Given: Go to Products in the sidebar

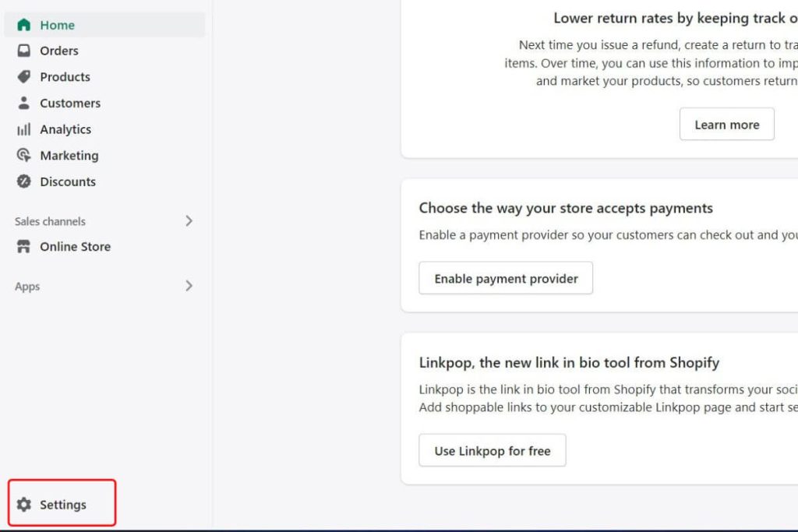Looking at the screenshot, I should (65, 77).
